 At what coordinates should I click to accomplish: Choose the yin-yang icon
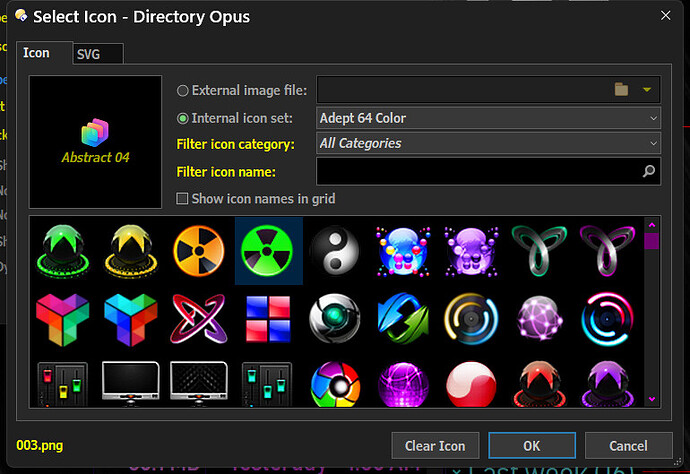coord(335,251)
